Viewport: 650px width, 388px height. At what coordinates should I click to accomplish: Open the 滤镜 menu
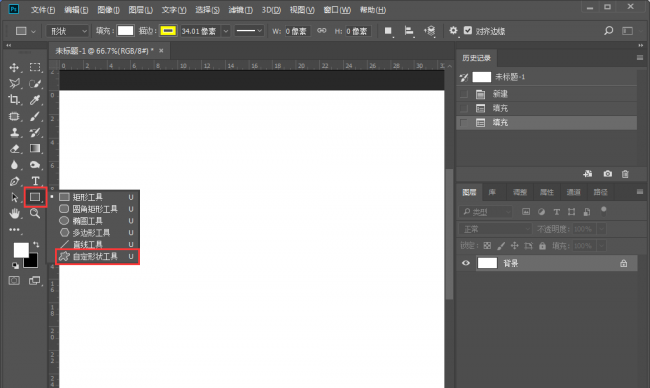click(x=240, y=10)
